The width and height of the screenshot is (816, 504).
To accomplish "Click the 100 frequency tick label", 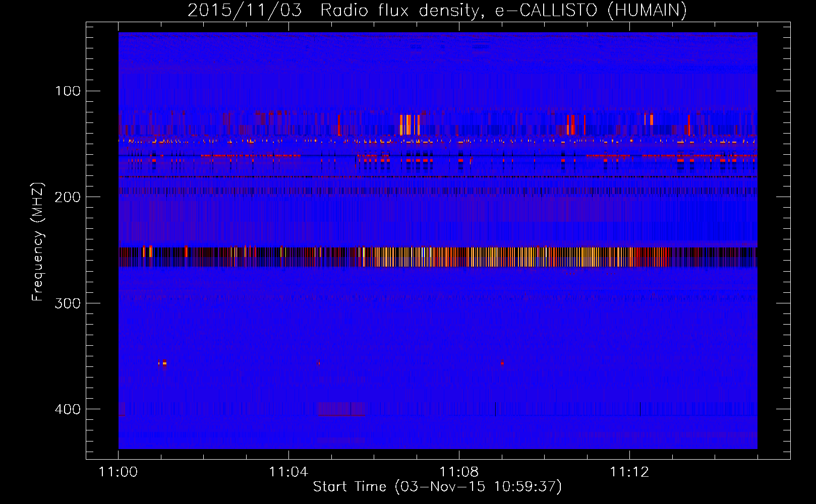I will click(68, 91).
